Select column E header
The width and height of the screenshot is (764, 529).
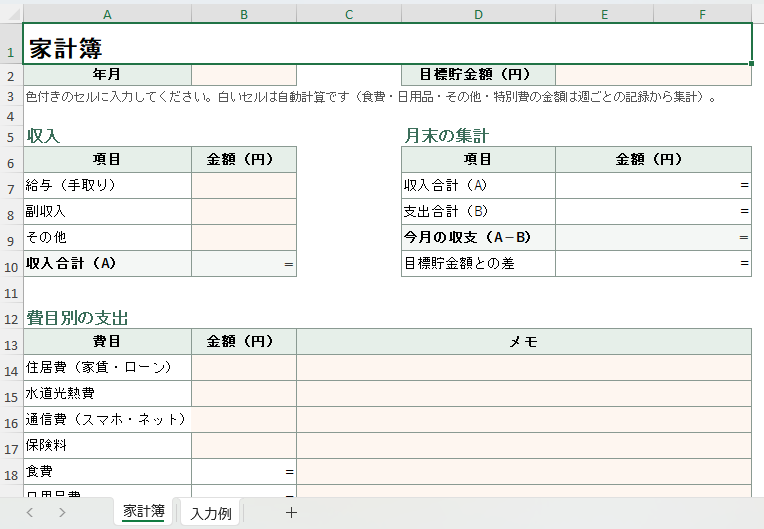604,14
